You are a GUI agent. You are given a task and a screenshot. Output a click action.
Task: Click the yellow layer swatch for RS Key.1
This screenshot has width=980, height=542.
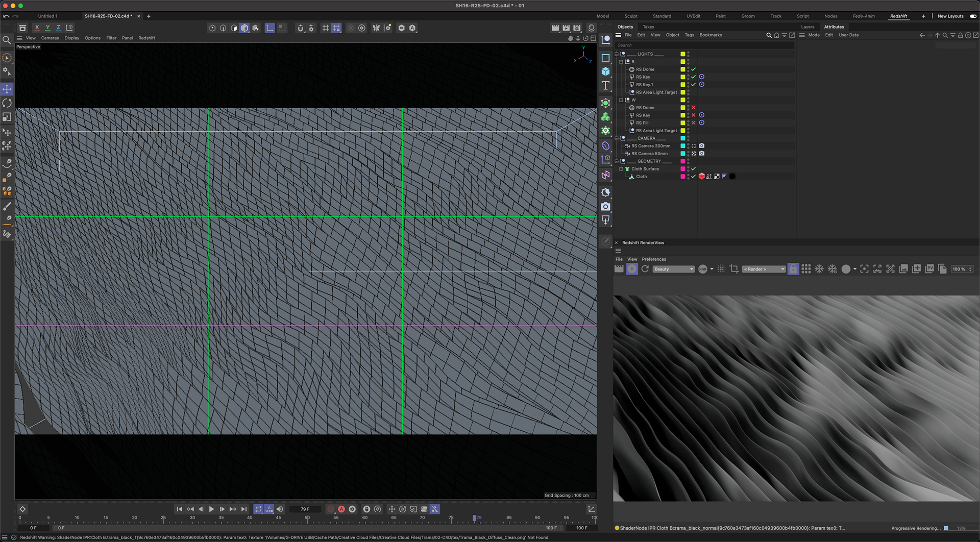coord(682,85)
